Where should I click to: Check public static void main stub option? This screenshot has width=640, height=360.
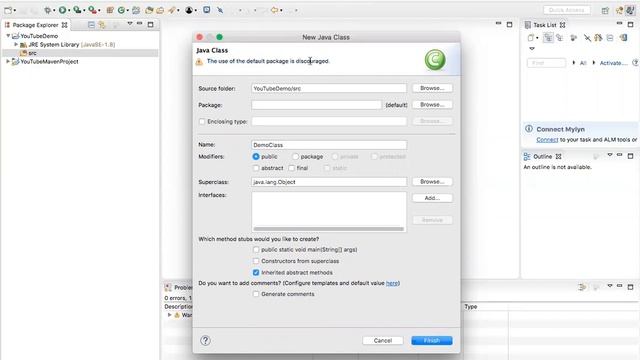click(x=256, y=249)
